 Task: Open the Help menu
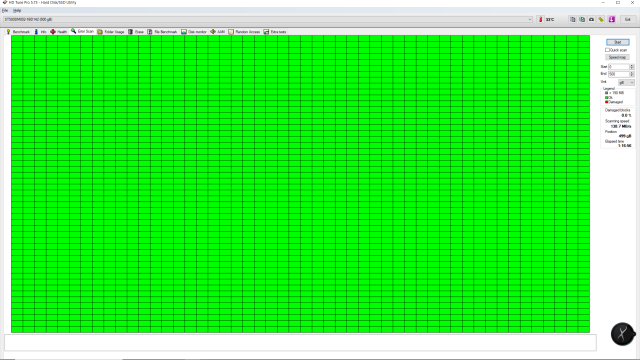(x=17, y=11)
